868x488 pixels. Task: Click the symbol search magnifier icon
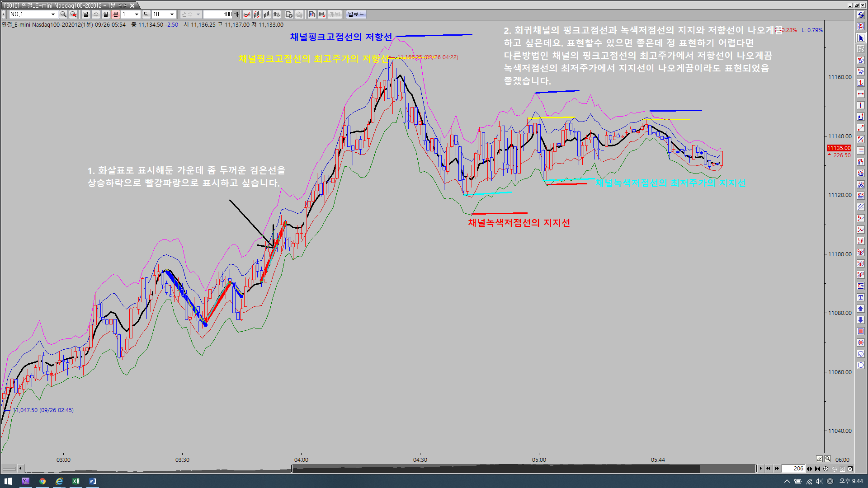click(63, 14)
